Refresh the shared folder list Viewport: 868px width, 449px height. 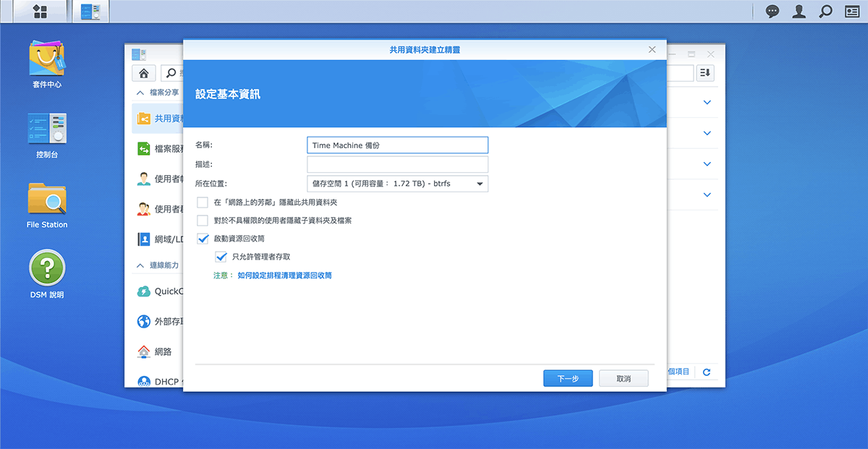click(x=707, y=372)
